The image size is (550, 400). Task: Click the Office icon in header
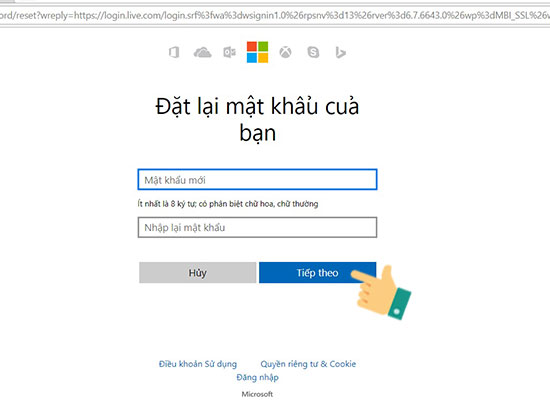click(174, 52)
